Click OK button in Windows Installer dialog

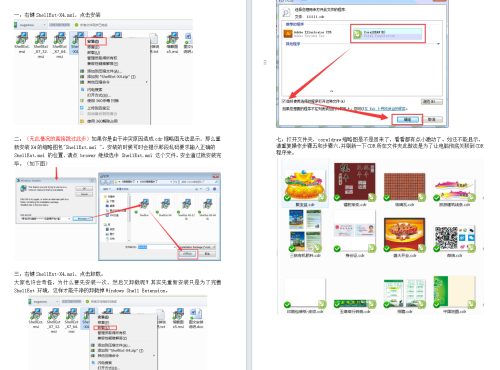[x=84, y=189]
